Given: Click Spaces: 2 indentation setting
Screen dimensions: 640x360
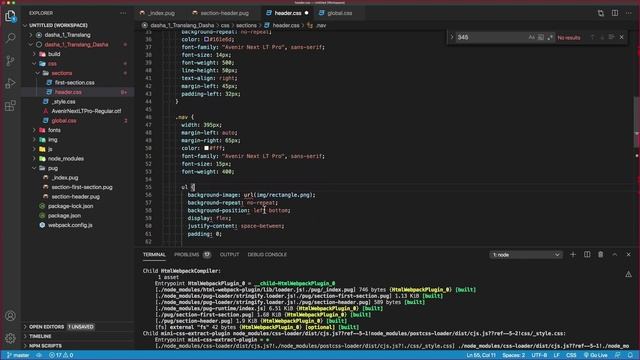Looking at the screenshot, I should (513, 355).
